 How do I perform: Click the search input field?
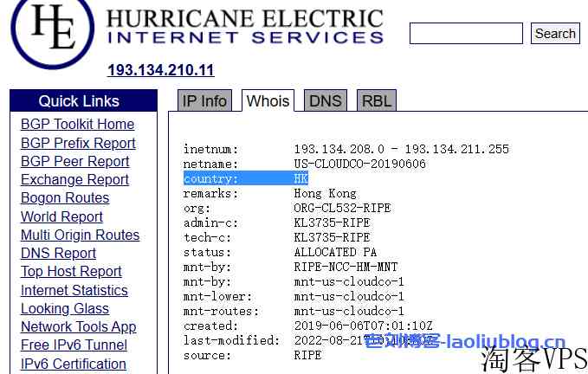466,34
